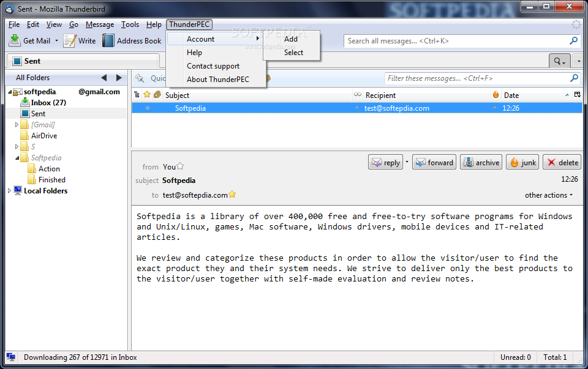Click the delete button
588x369 pixels.
562,162
